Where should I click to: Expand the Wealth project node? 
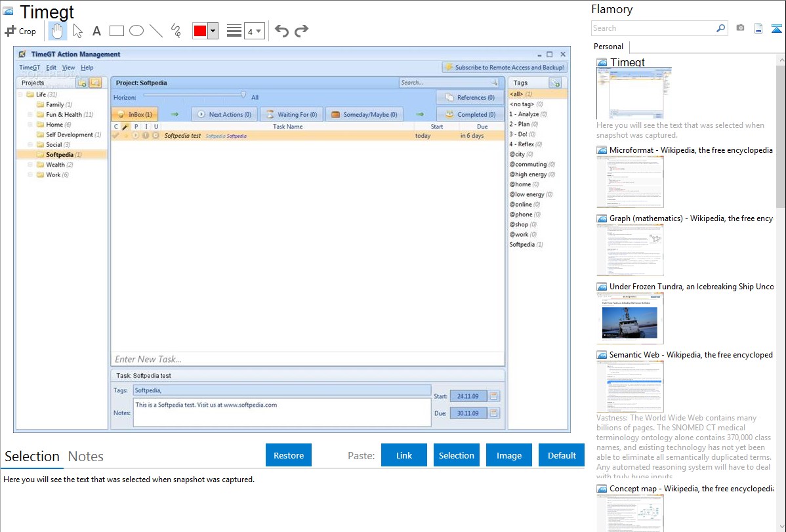(x=31, y=165)
